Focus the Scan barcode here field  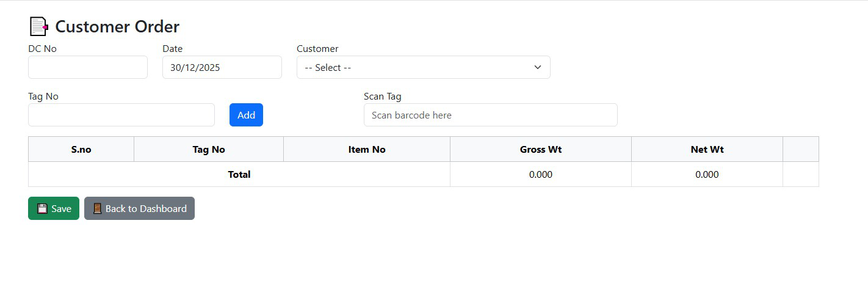coord(490,115)
